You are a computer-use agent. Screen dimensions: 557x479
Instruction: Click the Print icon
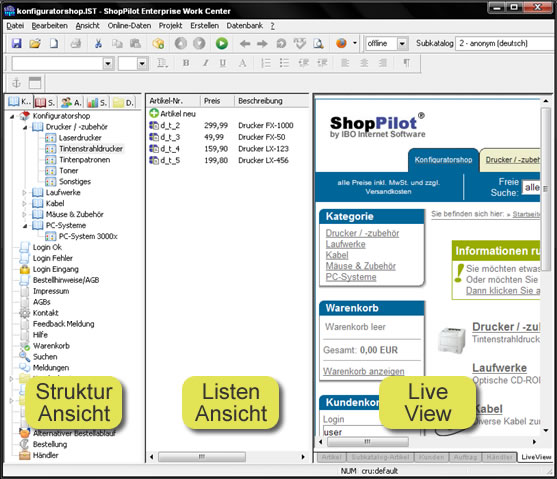[x=75, y=43]
